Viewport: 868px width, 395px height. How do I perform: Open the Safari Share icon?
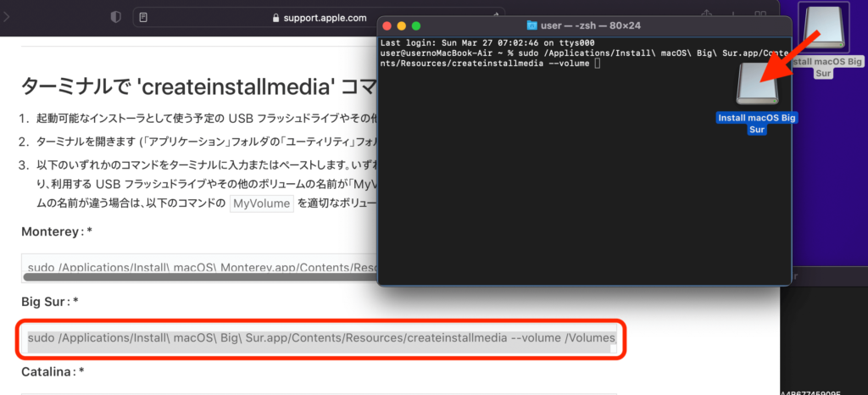pyautogui.click(x=706, y=16)
